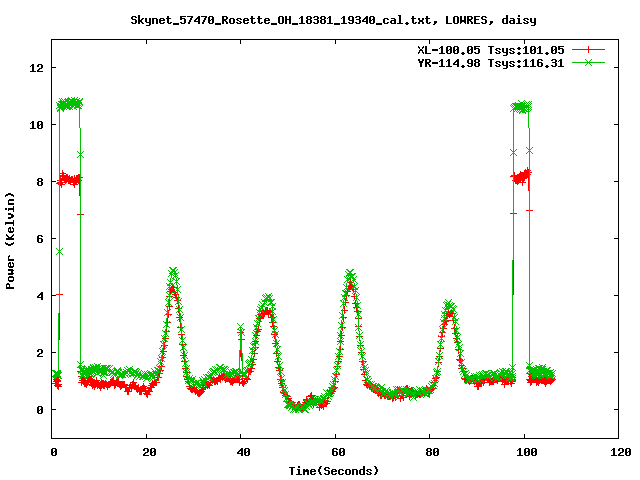This screenshot has height=480, width=640.
Task: Click the y-axis tick label 4
Action: coord(40,296)
